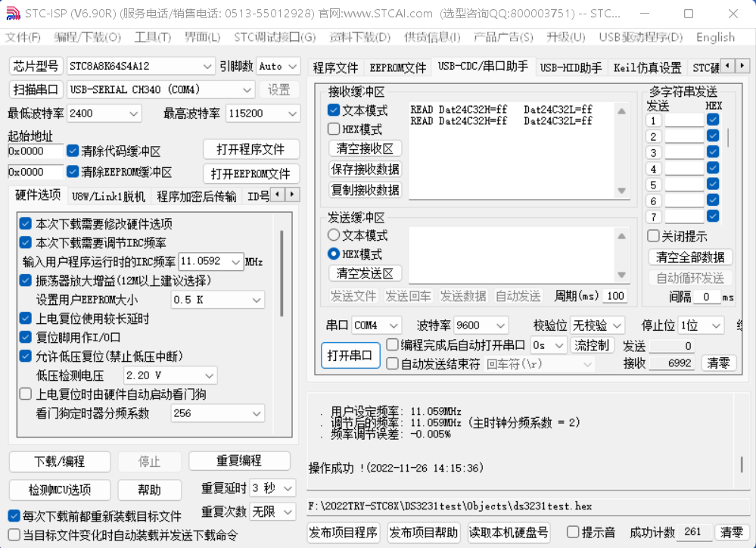Open 工具(T) menu

click(153, 37)
